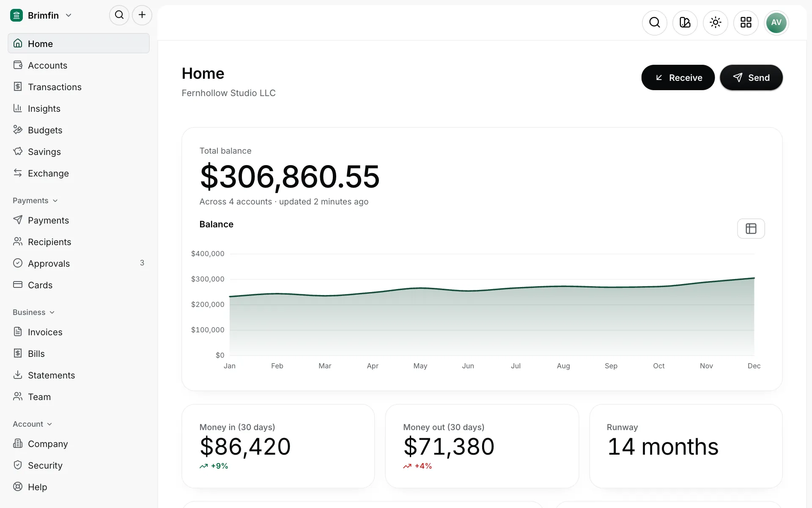Click the +9% trend indicator
This screenshot has width=812, height=508.
point(214,466)
